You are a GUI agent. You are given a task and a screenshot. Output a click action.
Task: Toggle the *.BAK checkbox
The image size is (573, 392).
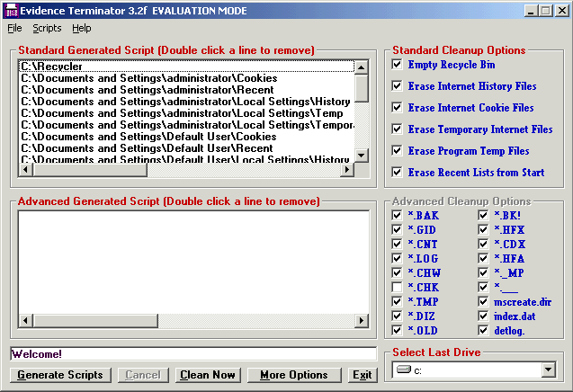397,215
